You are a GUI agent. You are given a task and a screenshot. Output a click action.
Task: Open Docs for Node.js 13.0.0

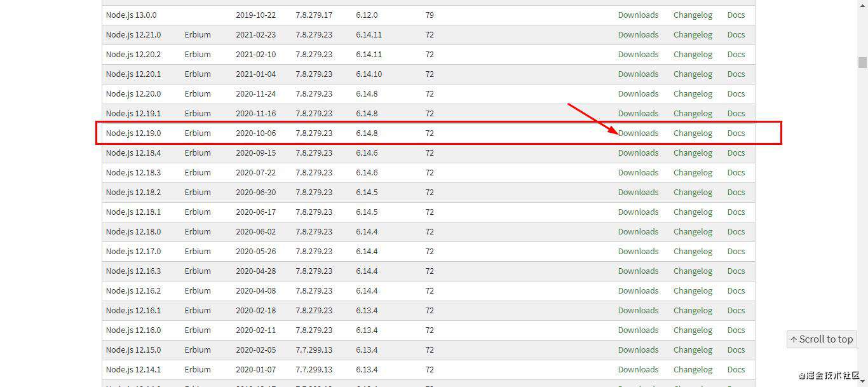[736, 15]
